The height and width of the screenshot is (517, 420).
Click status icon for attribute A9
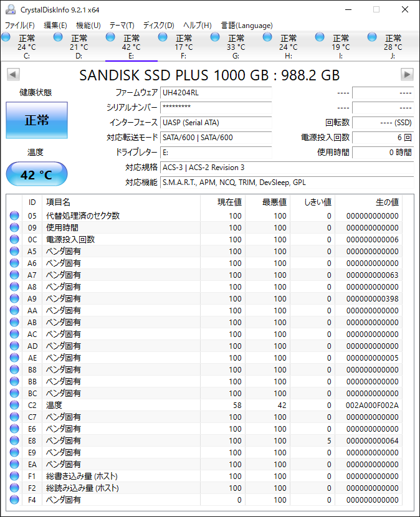14,298
